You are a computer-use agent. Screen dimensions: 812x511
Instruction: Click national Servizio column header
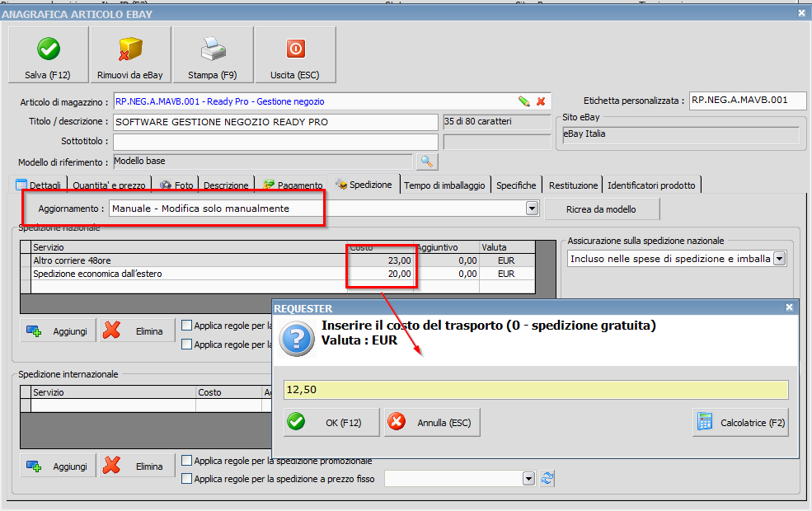point(189,247)
